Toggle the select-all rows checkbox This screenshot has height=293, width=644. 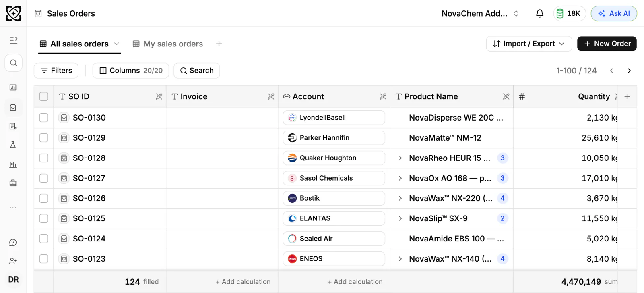[x=44, y=96]
